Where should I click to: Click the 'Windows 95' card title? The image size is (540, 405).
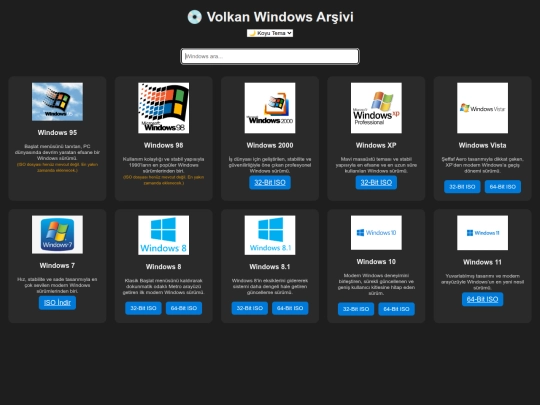click(x=57, y=133)
